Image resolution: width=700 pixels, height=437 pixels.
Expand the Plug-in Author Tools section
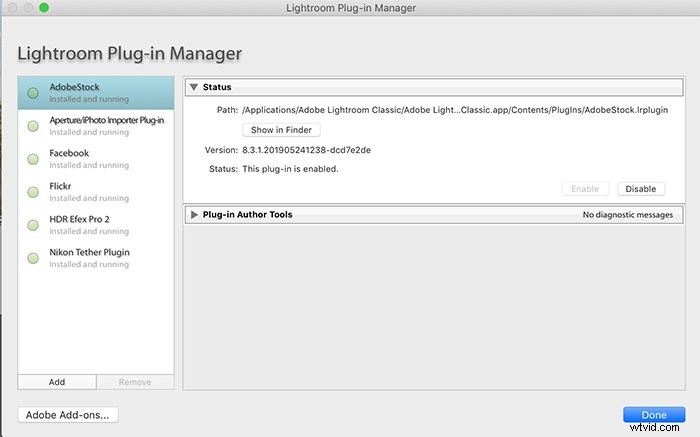194,215
